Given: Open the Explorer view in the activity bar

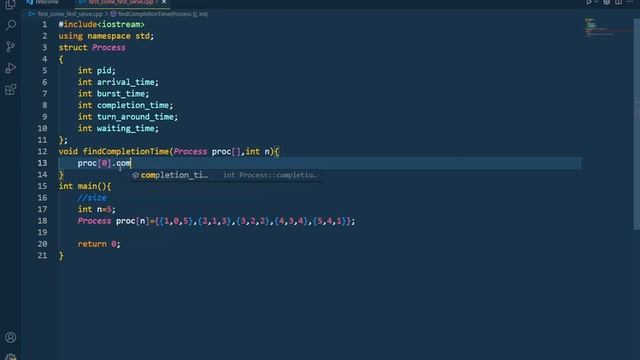Looking at the screenshot, I should point(10,4).
